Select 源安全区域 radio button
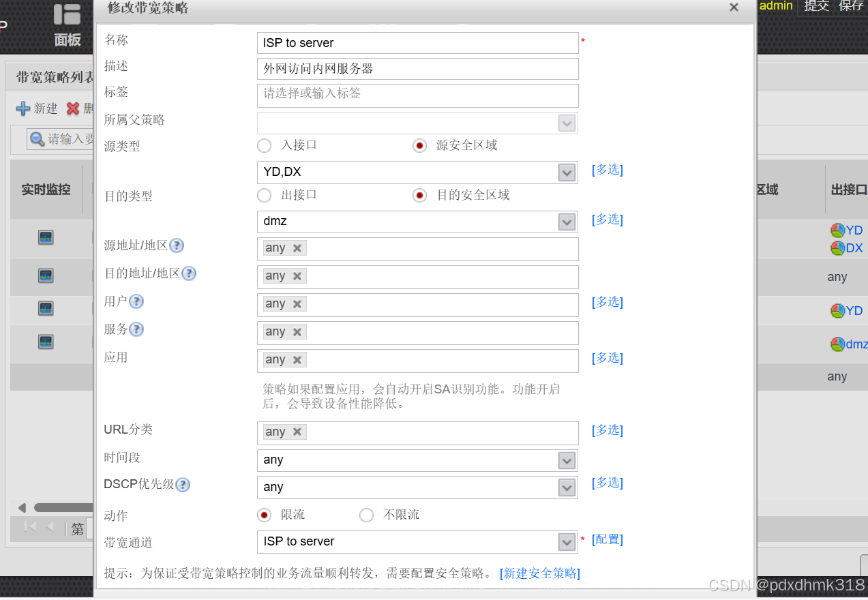Screen dimensions: 868x600 420,145
